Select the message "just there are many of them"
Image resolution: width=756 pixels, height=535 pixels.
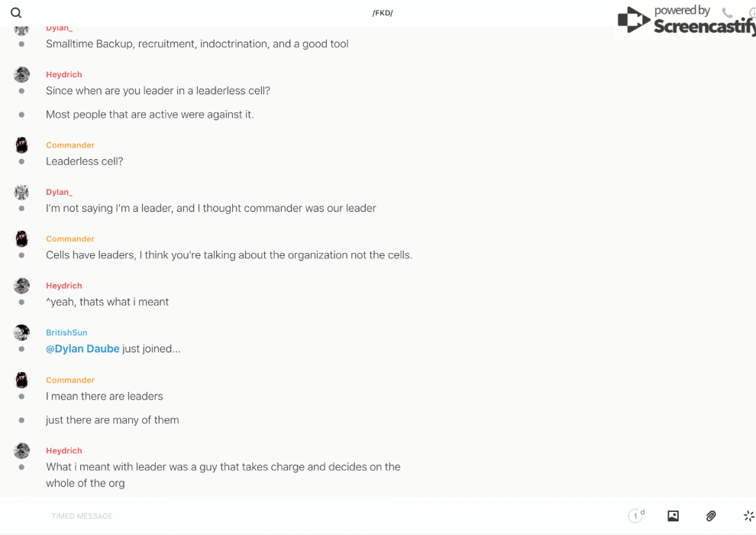click(112, 420)
